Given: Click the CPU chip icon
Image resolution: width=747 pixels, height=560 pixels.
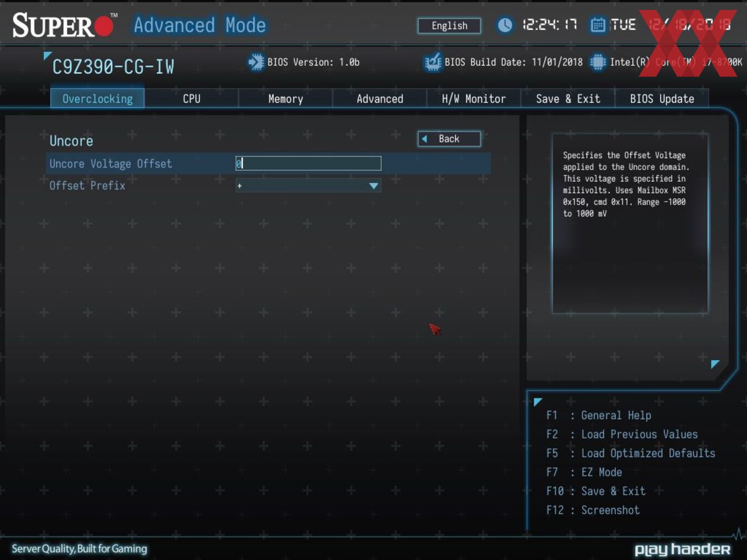Looking at the screenshot, I should (598, 62).
